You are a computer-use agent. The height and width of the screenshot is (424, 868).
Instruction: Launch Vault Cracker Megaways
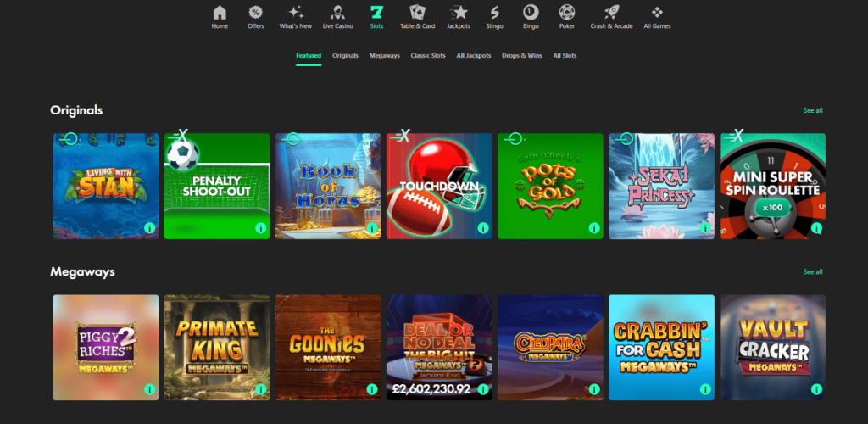773,348
